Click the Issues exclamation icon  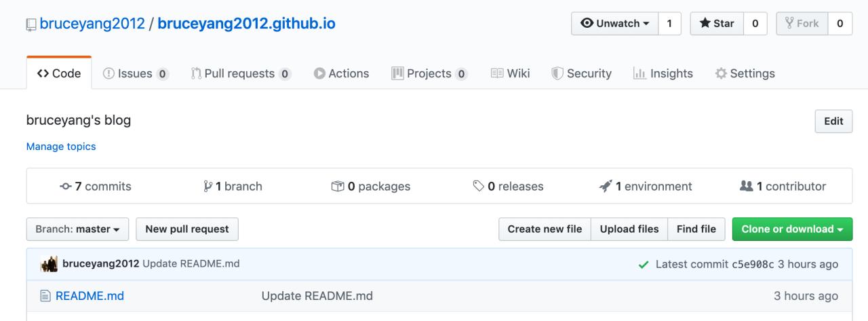108,73
